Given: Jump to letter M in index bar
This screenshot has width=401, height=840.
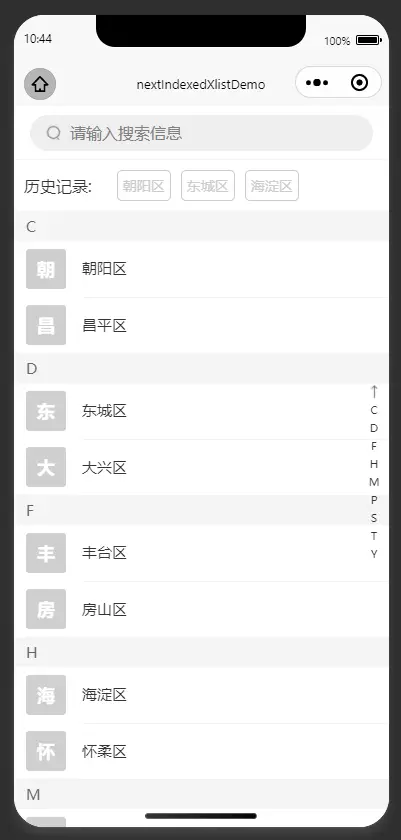Looking at the screenshot, I should point(374,482).
